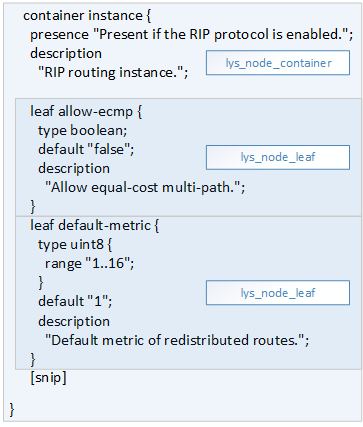Click the default "1" statement

75,301
